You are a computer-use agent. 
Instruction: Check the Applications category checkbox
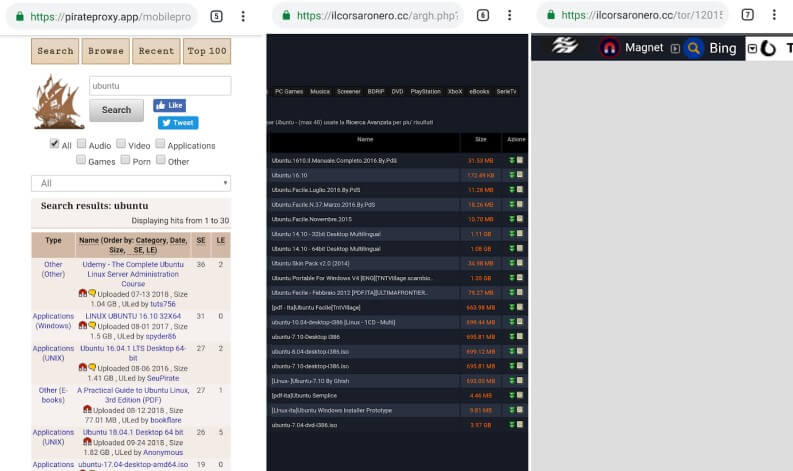point(160,144)
